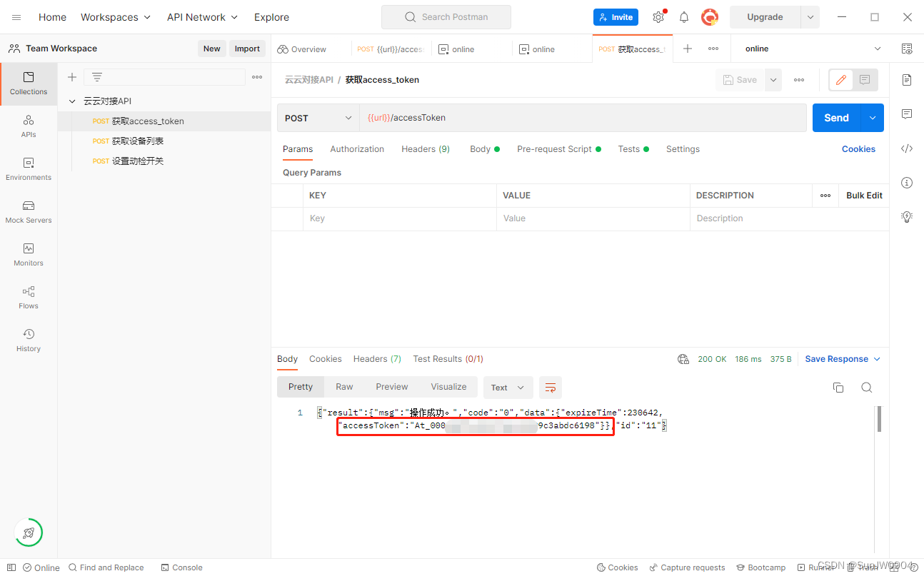Switch to comments mode icon
This screenshot has height=576, width=924.
tap(865, 80)
